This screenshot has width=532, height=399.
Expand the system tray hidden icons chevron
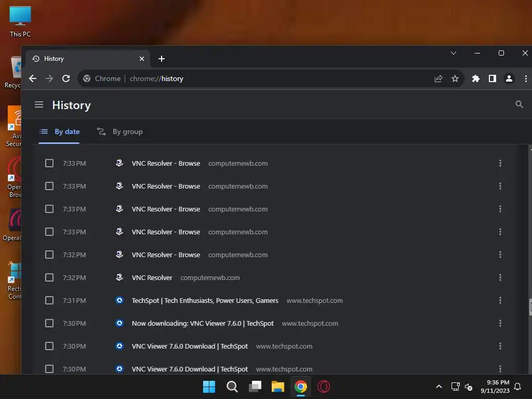[438, 387]
